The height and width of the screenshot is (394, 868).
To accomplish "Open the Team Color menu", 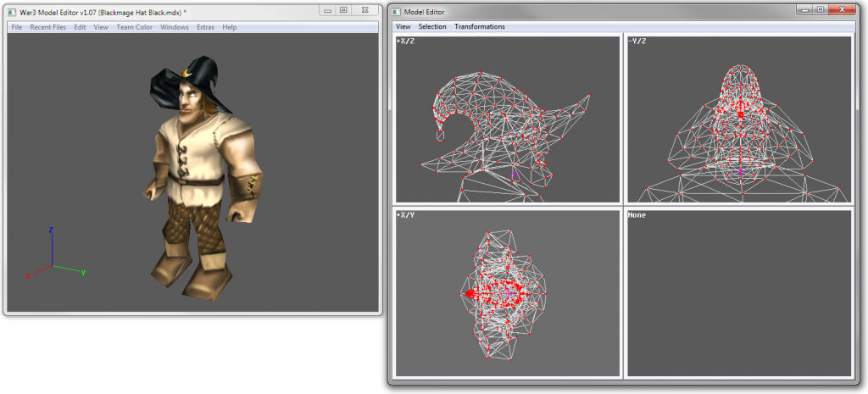I will click(x=134, y=27).
